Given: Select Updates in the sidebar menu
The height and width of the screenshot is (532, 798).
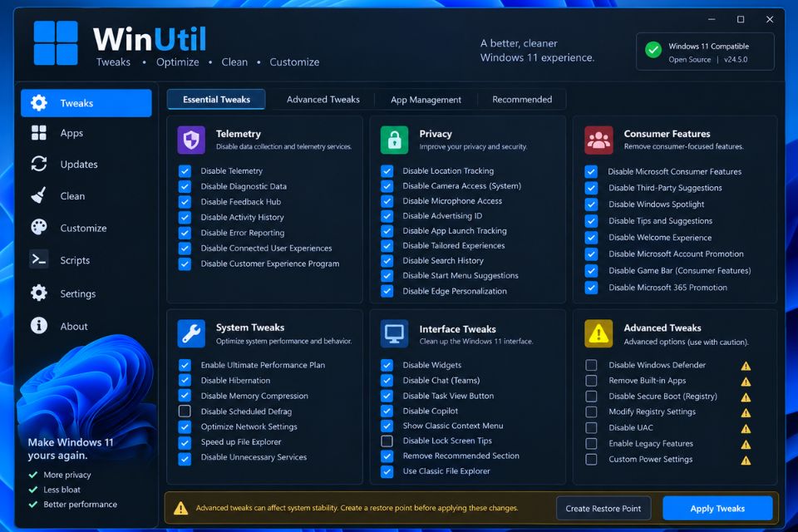Looking at the screenshot, I should (x=86, y=164).
